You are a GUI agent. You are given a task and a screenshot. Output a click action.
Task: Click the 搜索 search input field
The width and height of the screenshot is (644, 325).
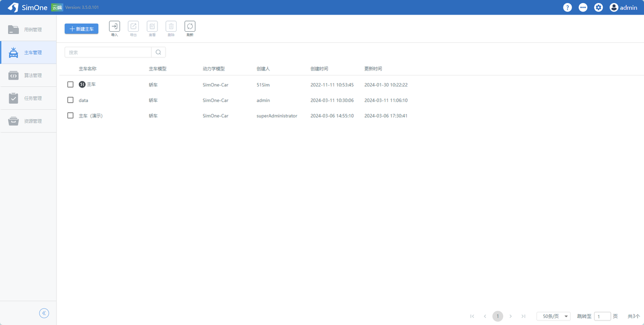(x=108, y=52)
